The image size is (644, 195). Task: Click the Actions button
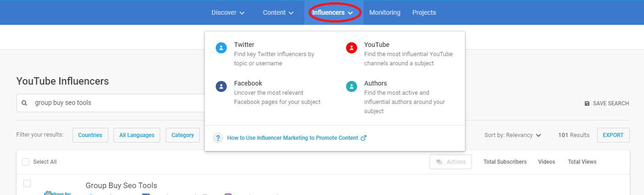point(451,162)
